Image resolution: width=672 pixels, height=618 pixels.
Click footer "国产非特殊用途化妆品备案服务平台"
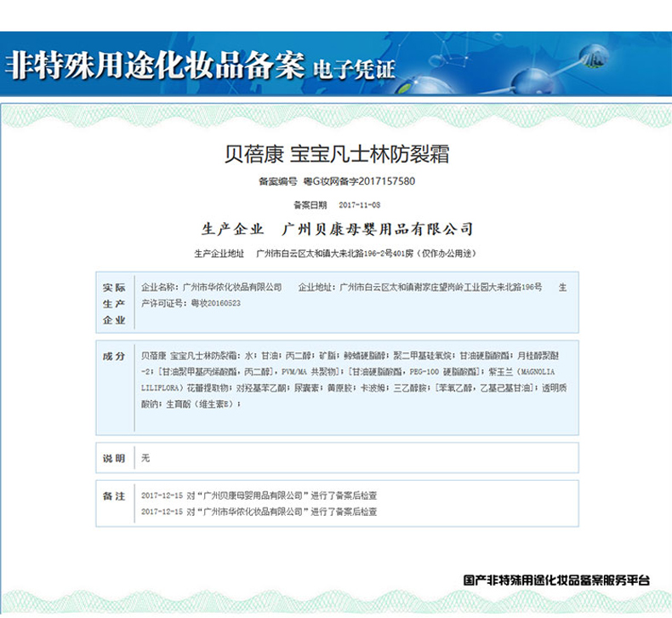click(556, 581)
